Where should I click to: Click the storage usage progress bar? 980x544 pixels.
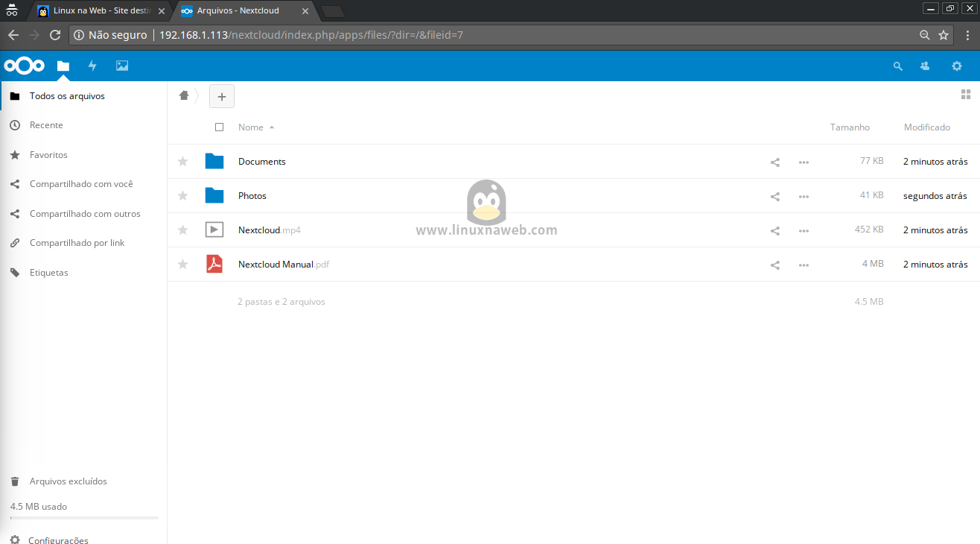pos(84,517)
